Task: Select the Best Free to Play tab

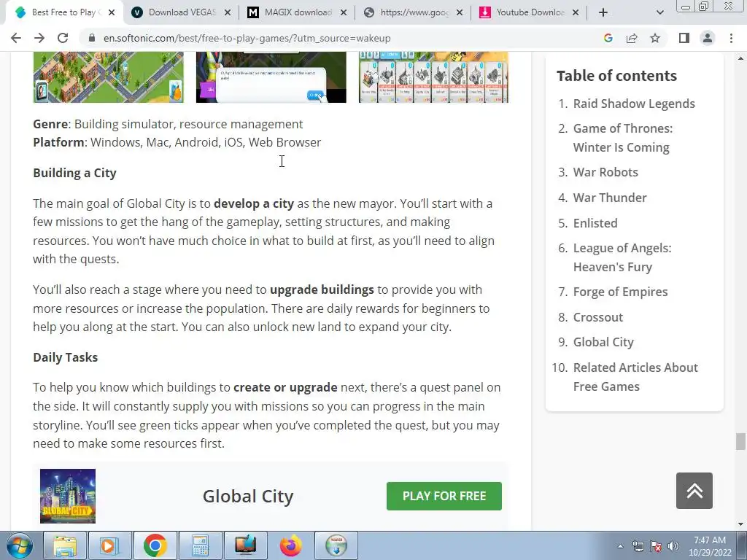Action: pos(64,12)
